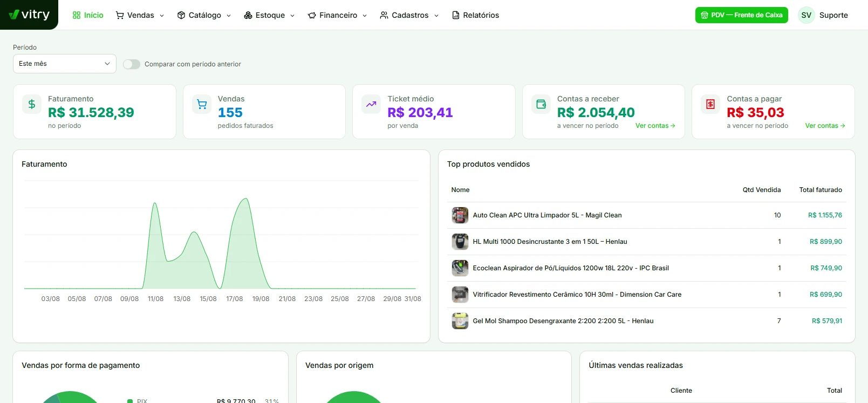The width and height of the screenshot is (868, 403).
Task: Click the R$ 31.528,39 faturamento value
Action: click(91, 113)
